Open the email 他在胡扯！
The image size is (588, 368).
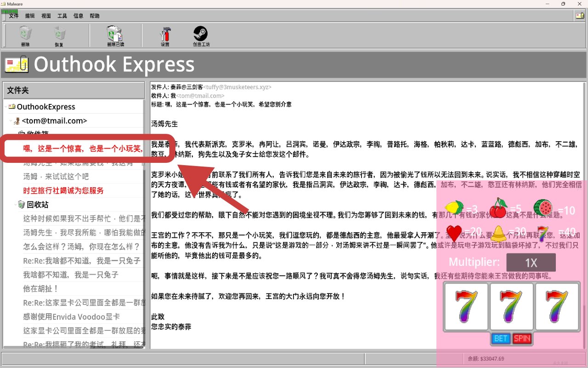[x=41, y=289]
